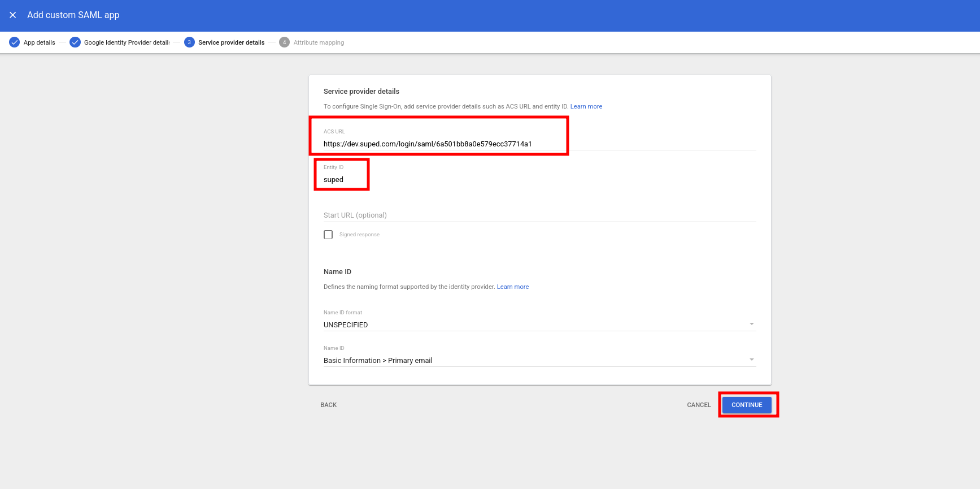This screenshot has height=489, width=980.
Task: Click the step 3 circle icon
Action: (189, 42)
